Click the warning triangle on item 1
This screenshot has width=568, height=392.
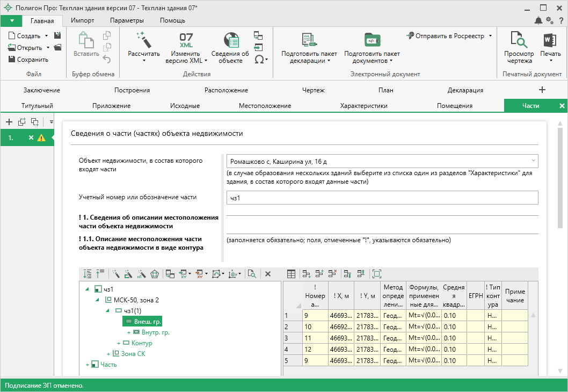[41, 138]
